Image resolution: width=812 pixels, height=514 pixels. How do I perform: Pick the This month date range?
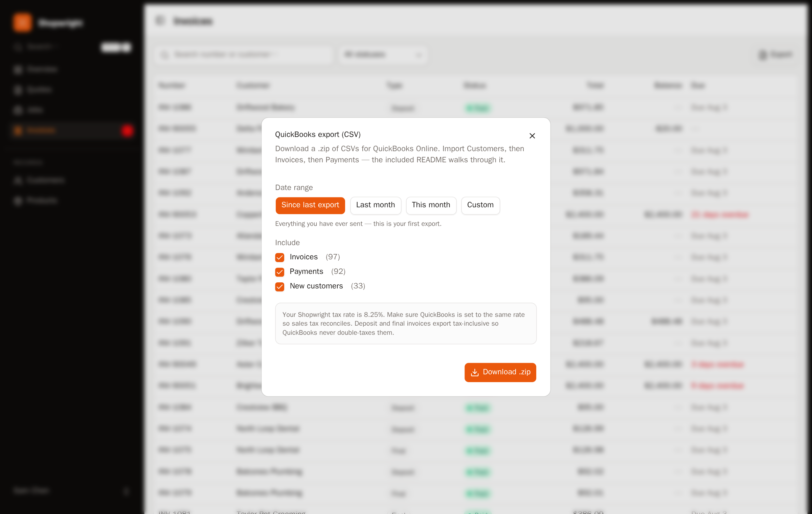[x=431, y=205]
